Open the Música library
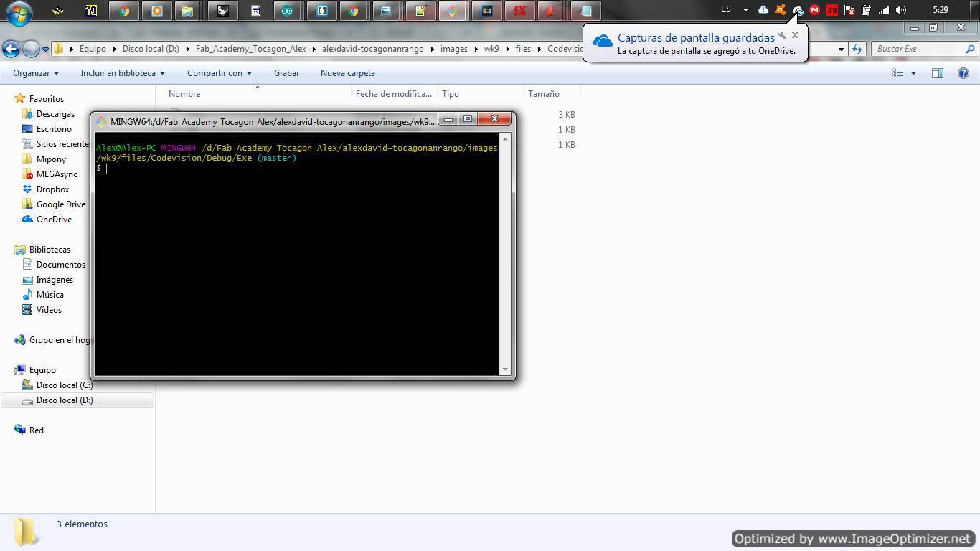This screenshot has width=980, height=551. coord(50,295)
